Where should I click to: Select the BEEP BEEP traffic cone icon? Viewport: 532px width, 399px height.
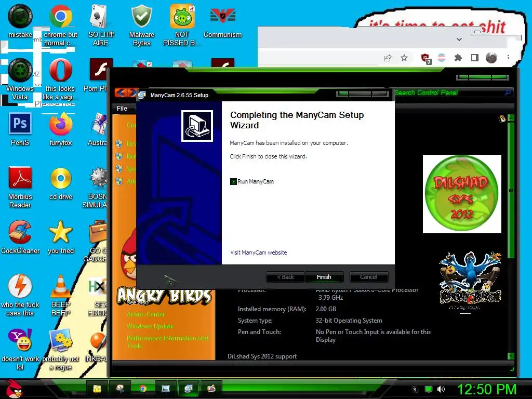coord(60,295)
